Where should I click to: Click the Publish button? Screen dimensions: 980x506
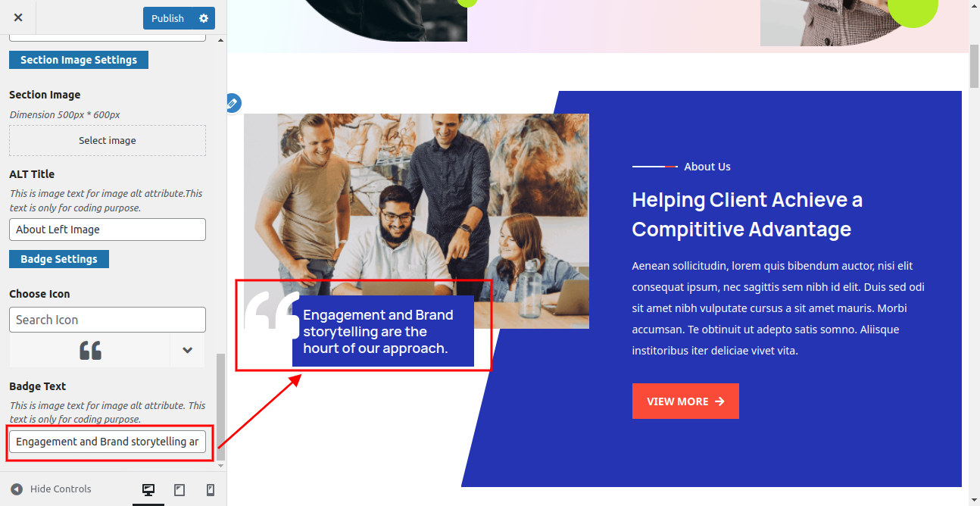[x=167, y=18]
